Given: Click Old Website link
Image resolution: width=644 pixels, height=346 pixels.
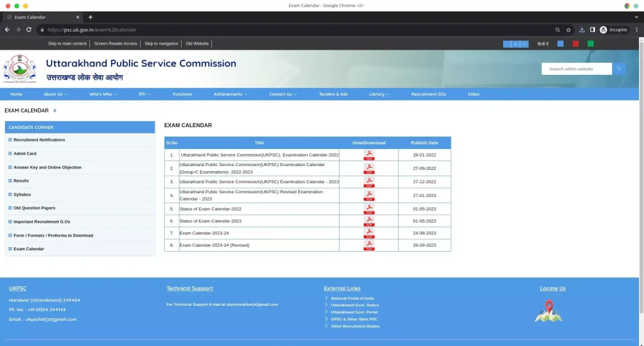Looking at the screenshot, I should [197, 43].
